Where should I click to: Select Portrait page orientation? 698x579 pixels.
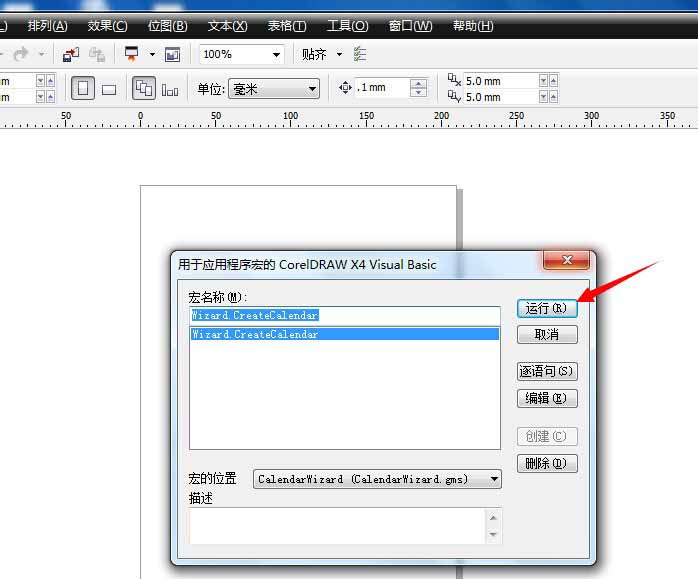(x=83, y=88)
